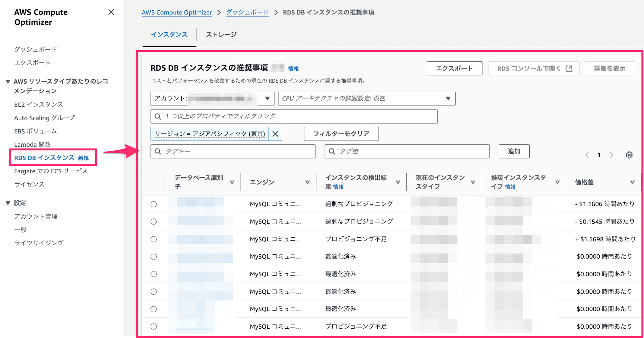Image resolution: width=644 pixels, height=338 pixels.
Task: Sort by インスタンスの検出結果 column arrow
Action: (x=398, y=182)
